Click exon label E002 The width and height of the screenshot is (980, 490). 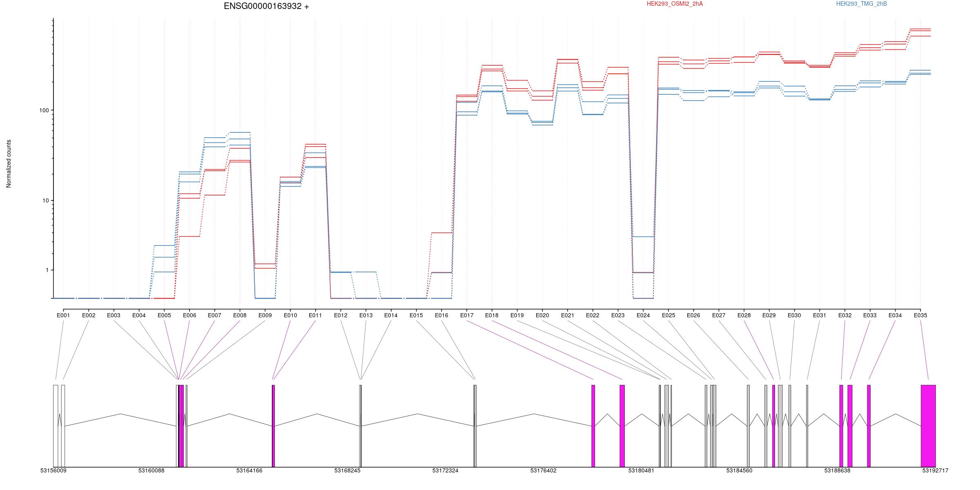pos(89,315)
